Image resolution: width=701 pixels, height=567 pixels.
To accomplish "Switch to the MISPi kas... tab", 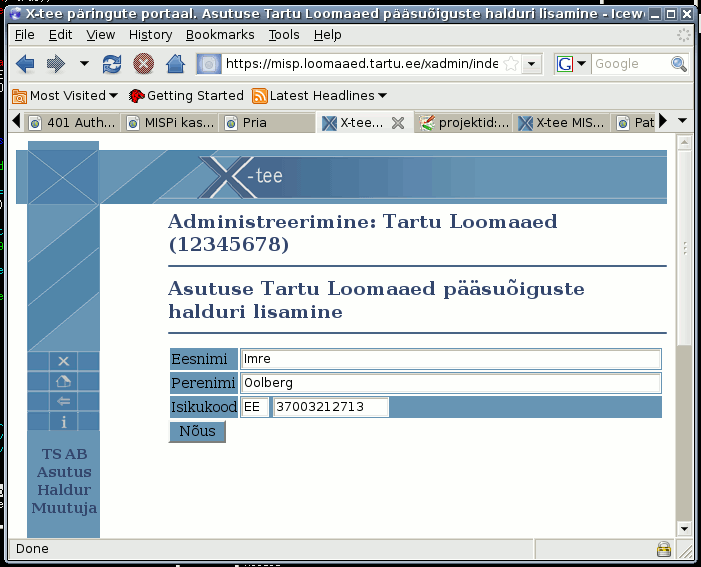I will 170,123.
